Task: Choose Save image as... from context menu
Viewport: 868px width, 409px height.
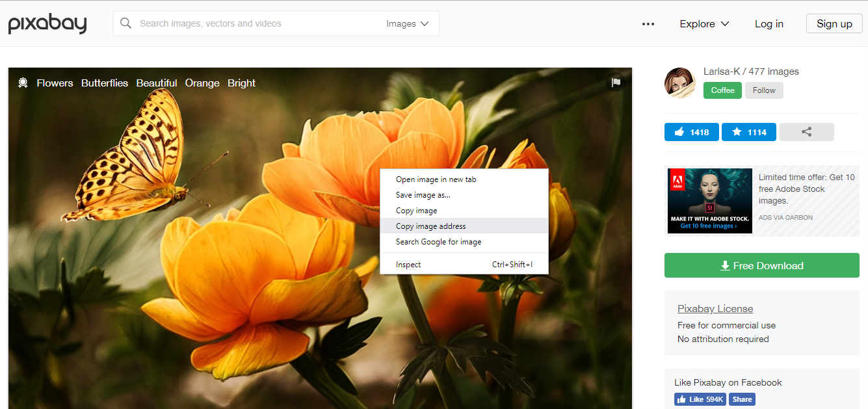Action: 423,195
